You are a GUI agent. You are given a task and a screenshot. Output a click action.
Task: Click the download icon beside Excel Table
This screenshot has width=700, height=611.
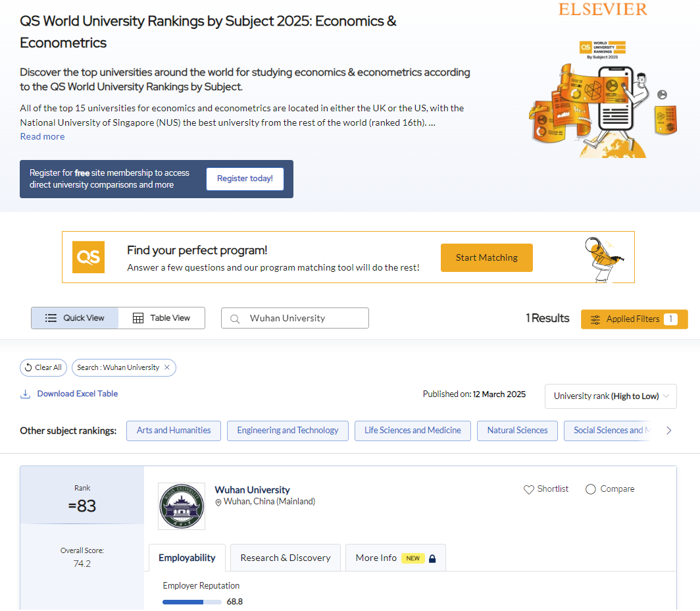(x=26, y=394)
